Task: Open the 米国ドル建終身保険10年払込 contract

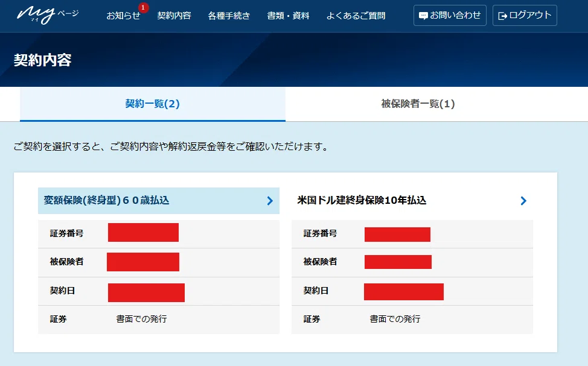Action: click(412, 201)
